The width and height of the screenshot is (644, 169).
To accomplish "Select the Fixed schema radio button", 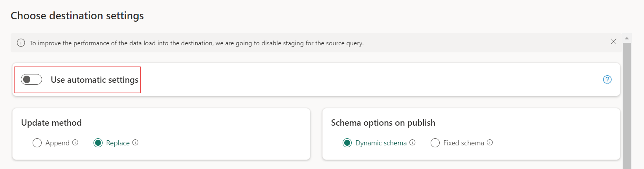I will pyautogui.click(x=435, y=143).
